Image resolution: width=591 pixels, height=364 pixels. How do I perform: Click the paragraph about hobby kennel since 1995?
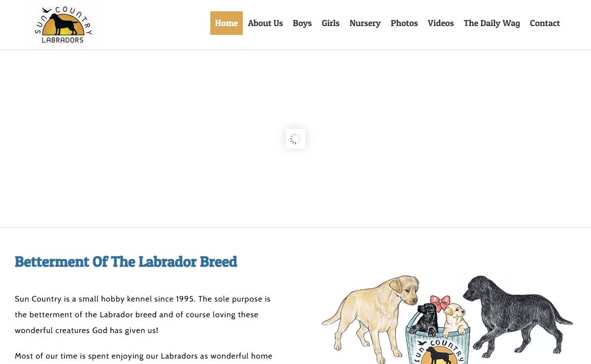[x=143, y=315]
